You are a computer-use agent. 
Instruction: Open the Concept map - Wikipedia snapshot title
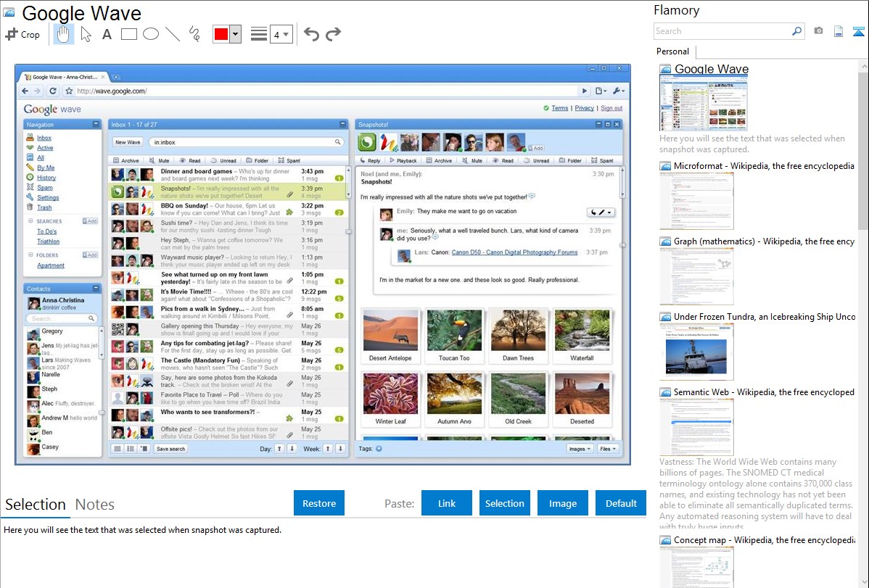(764, 539)
